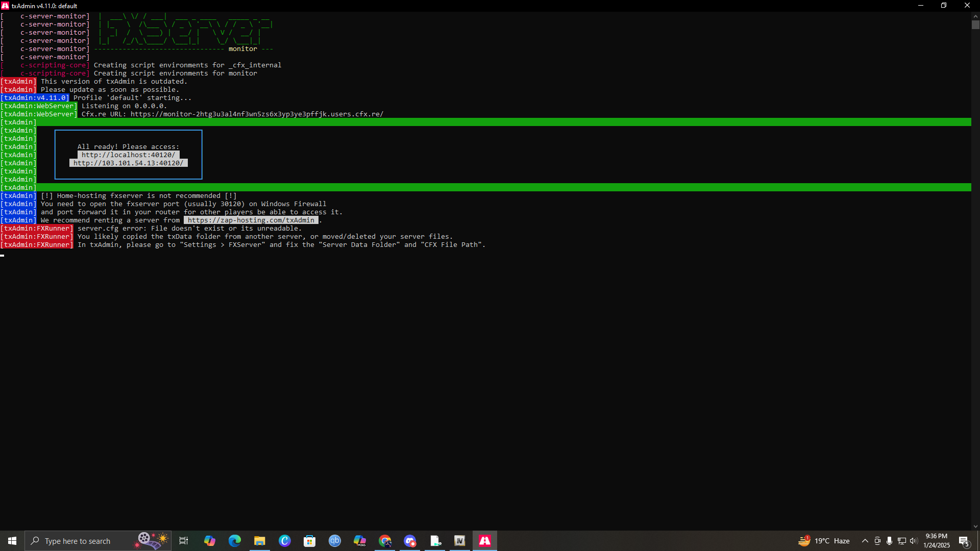Open the notification center with 5 alerts
This screenshot has height=551, width=980.
(964, 541)
